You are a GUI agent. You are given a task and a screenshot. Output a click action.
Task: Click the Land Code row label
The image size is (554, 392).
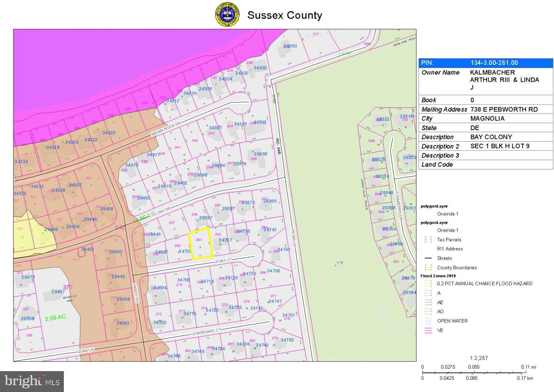coord(437,165)
